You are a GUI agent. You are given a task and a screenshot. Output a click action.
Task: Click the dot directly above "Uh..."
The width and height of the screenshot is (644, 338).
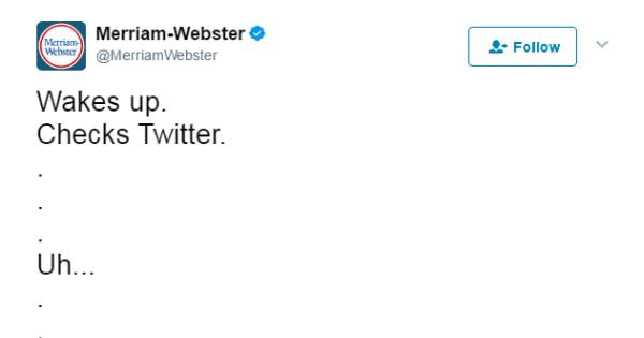[40, 239]
